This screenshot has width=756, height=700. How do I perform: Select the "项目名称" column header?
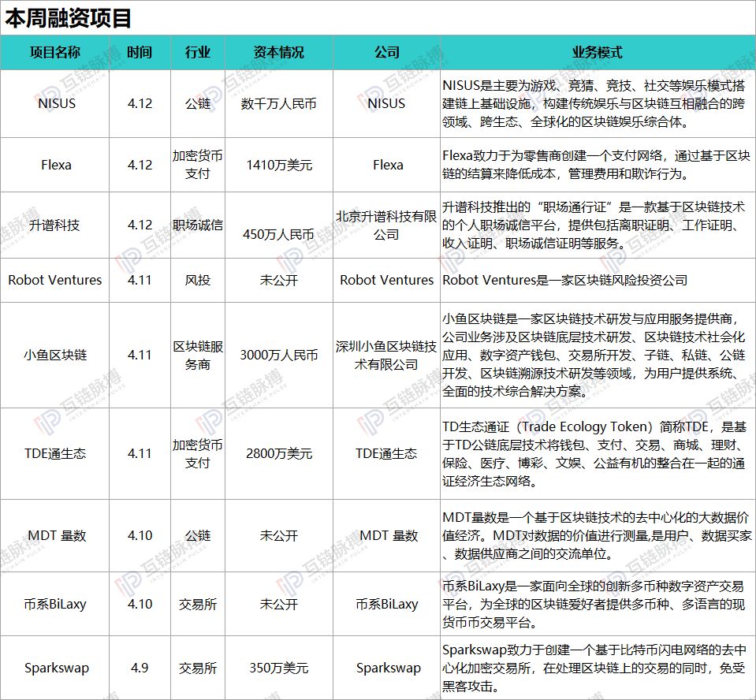coord(55,52)
